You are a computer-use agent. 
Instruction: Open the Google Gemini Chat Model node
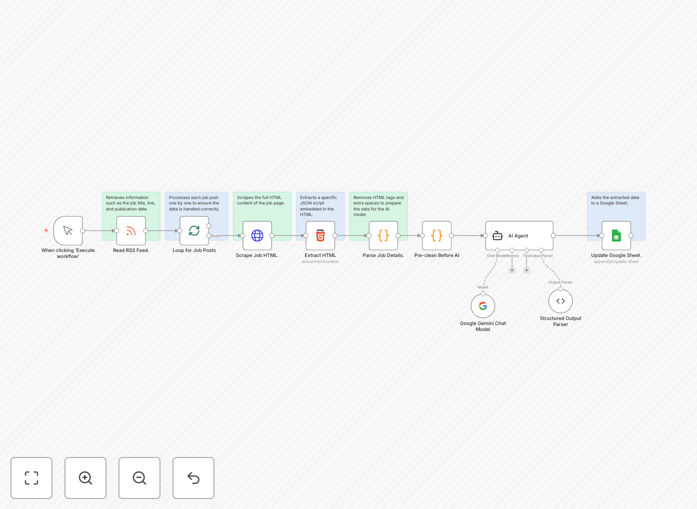tap(483, 306)
